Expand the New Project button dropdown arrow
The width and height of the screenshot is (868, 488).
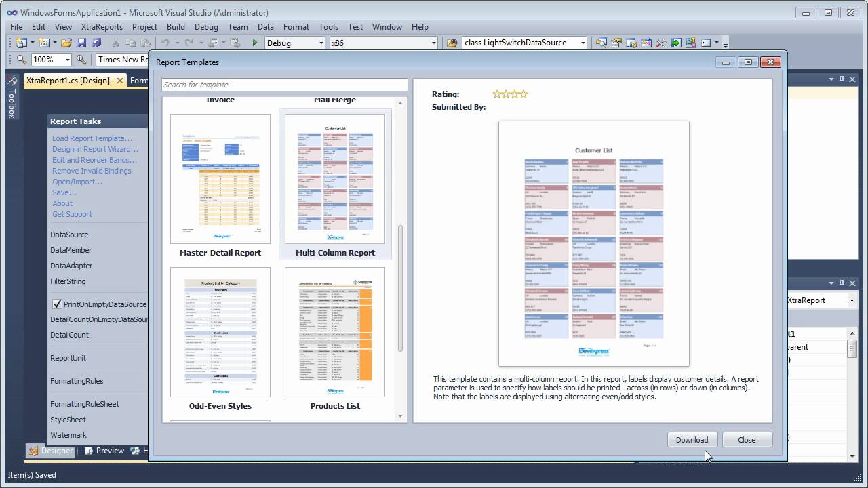point(31,43)
